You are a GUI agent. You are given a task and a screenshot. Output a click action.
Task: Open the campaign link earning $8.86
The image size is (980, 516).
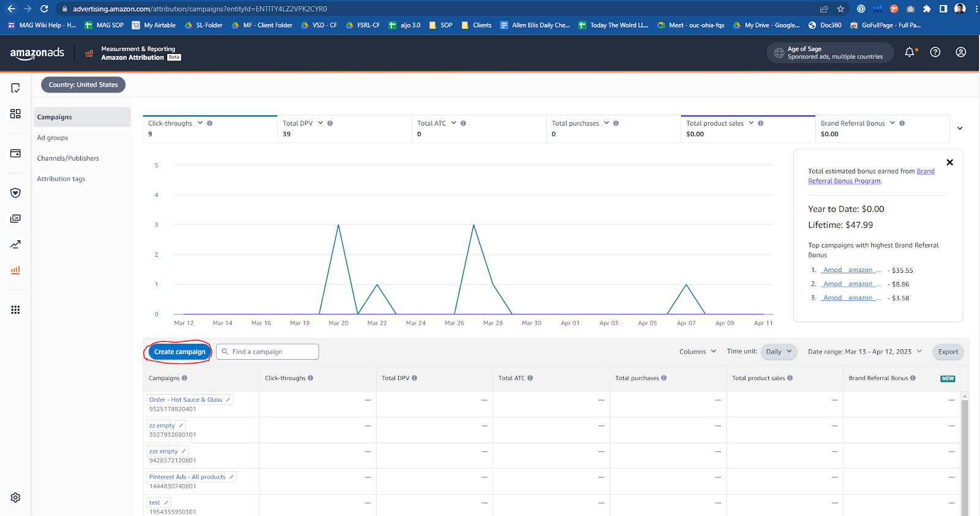click(x=852, y=284)
